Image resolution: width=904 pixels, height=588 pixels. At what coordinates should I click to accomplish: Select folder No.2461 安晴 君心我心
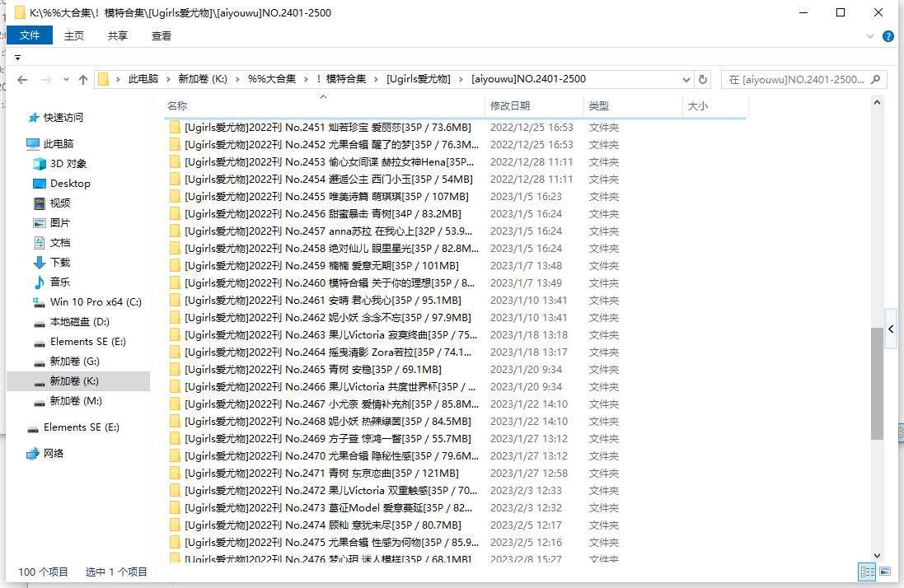pos(323,300)
